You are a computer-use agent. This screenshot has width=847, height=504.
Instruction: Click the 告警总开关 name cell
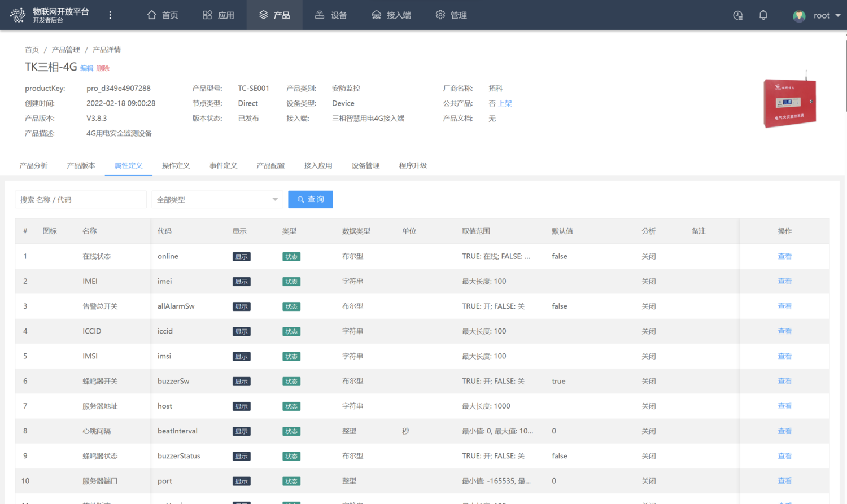point(100,306)
